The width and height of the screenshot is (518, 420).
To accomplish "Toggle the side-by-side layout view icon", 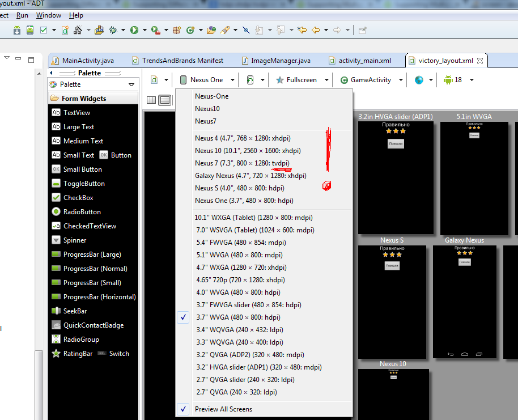I will [x=151, y=100].
